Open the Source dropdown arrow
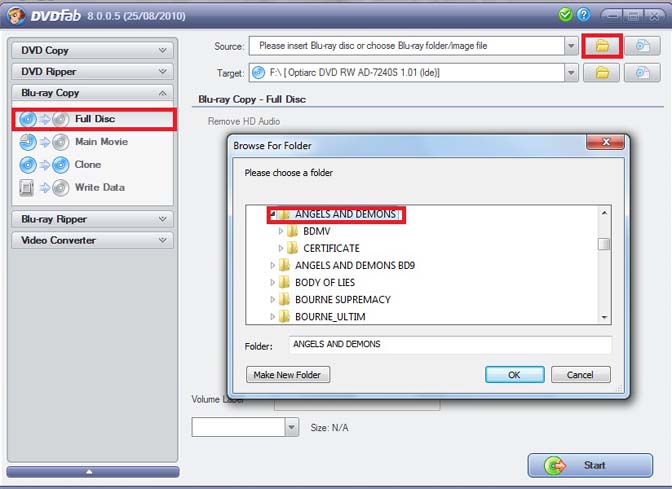The height and width of the screenshot is (489, 672). tap(571, 46)
